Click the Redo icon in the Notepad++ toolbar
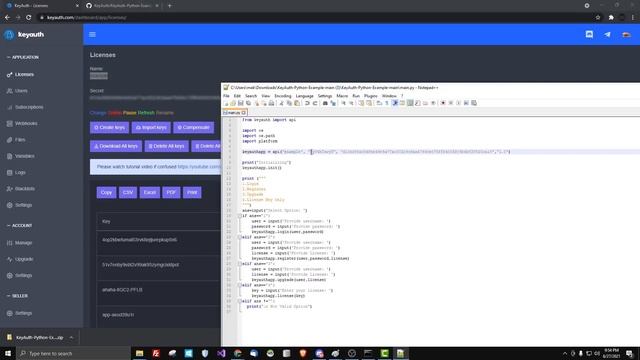Viewport: 640px width, 360px height. (315, 103)
